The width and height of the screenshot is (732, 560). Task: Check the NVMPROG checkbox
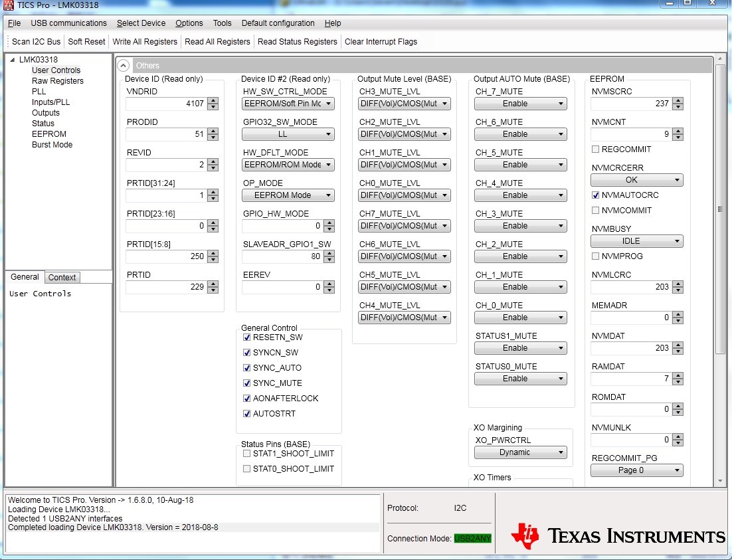tap(595, 256)
